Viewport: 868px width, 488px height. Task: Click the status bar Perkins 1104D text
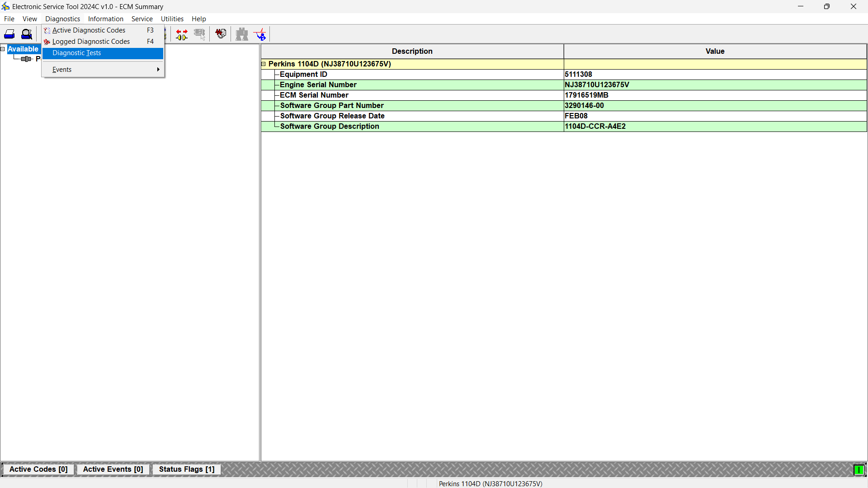click(491, 484)
